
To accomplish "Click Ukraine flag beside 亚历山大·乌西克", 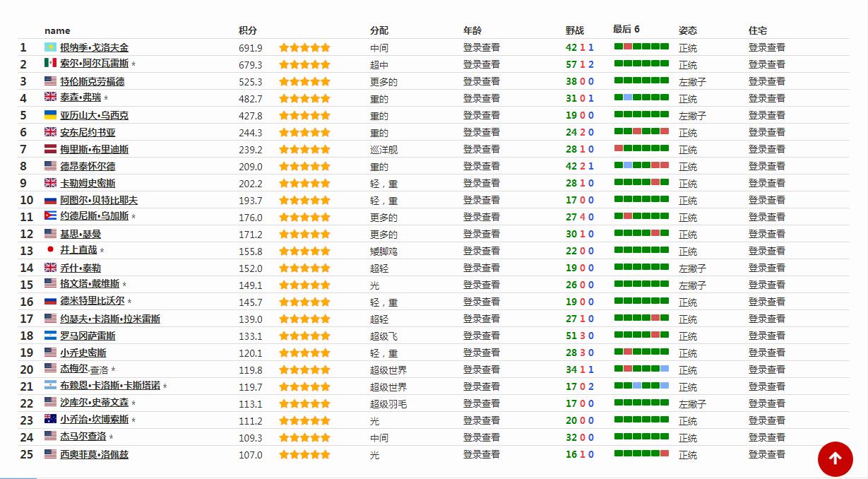I will coord(50,114).
